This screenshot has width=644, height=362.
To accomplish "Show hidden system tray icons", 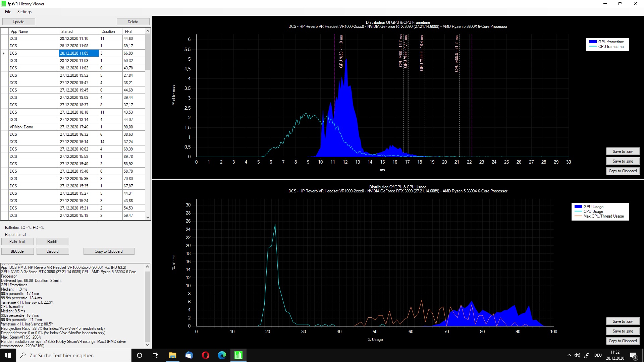I will pos(569,355).
